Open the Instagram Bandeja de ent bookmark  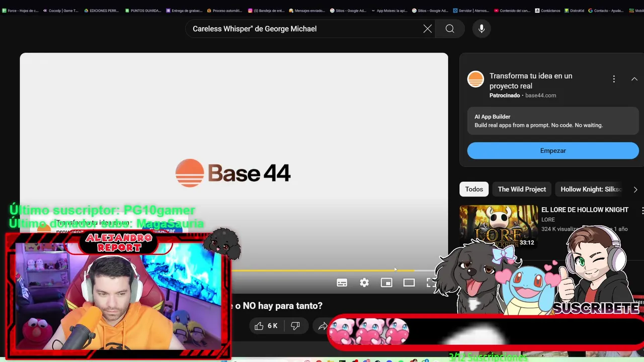click(266, 11)
